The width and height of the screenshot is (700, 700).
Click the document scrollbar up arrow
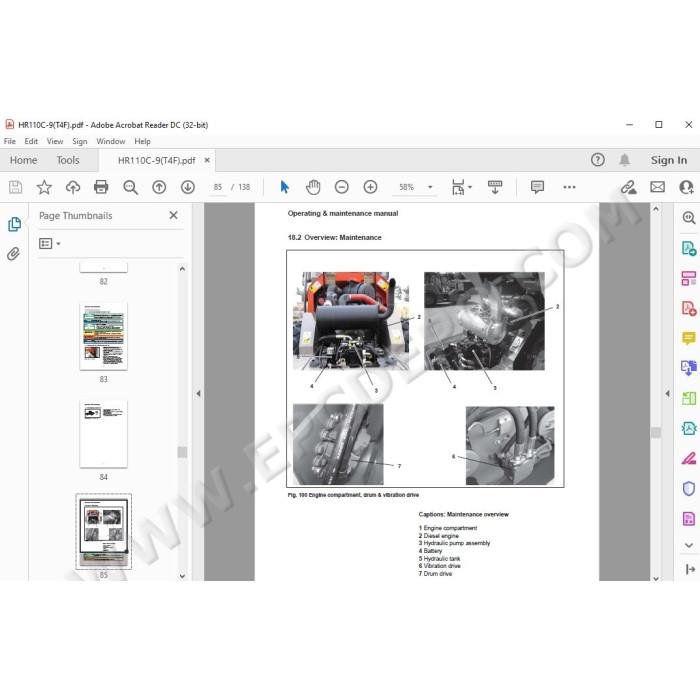tap(655, 208)
